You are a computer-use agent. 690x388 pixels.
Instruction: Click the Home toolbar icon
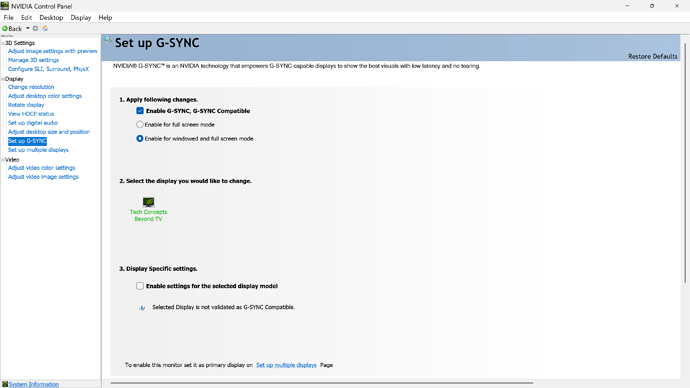(45, 29)
